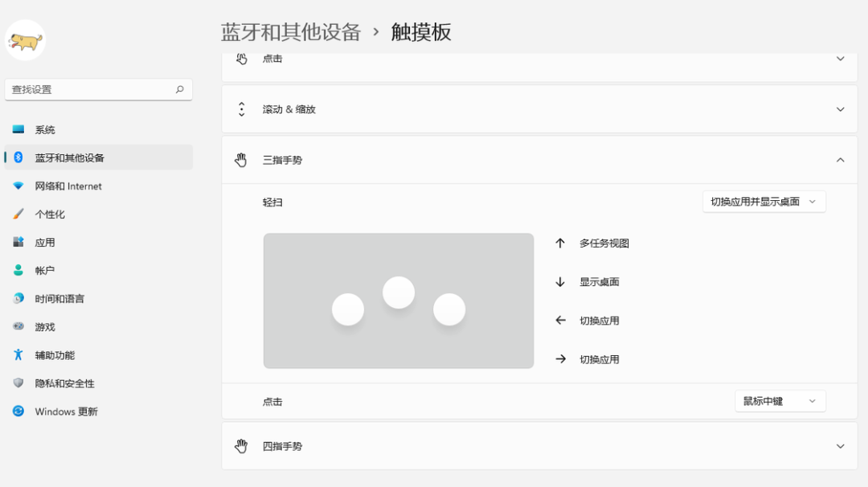The height and width of the screenshot is (487, 868).
Task: Click the 帐户 person icon
Action: pos(18,270)
